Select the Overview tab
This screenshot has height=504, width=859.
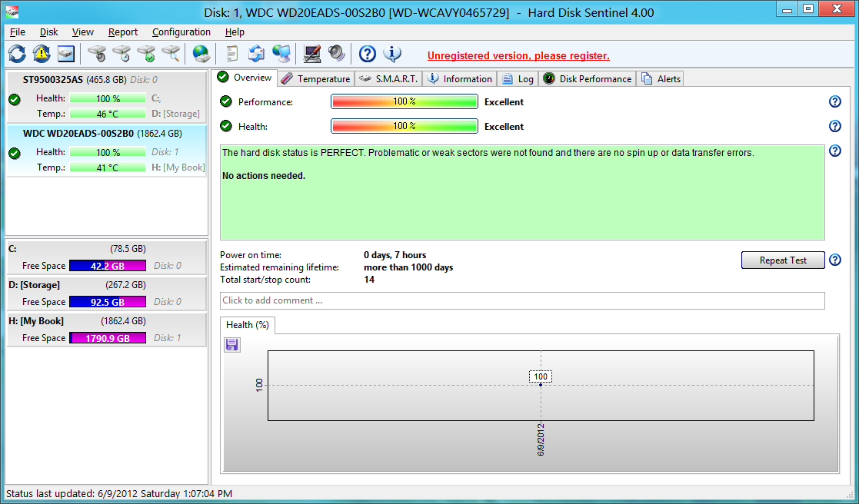pos(245,78)
